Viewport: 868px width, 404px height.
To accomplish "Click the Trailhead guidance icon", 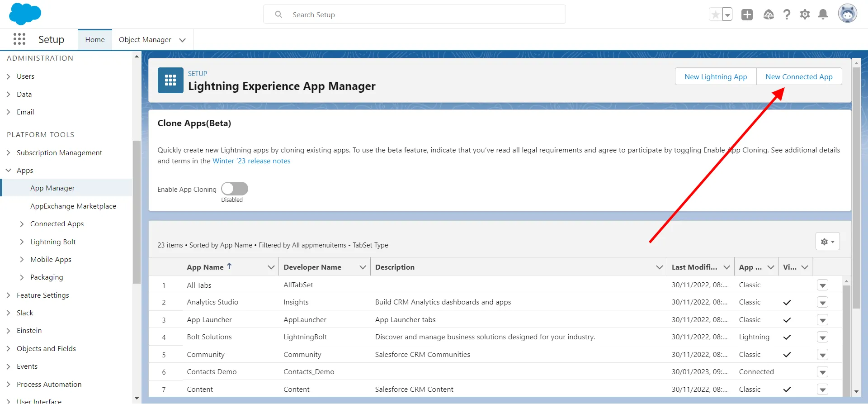I will [769, 14].
